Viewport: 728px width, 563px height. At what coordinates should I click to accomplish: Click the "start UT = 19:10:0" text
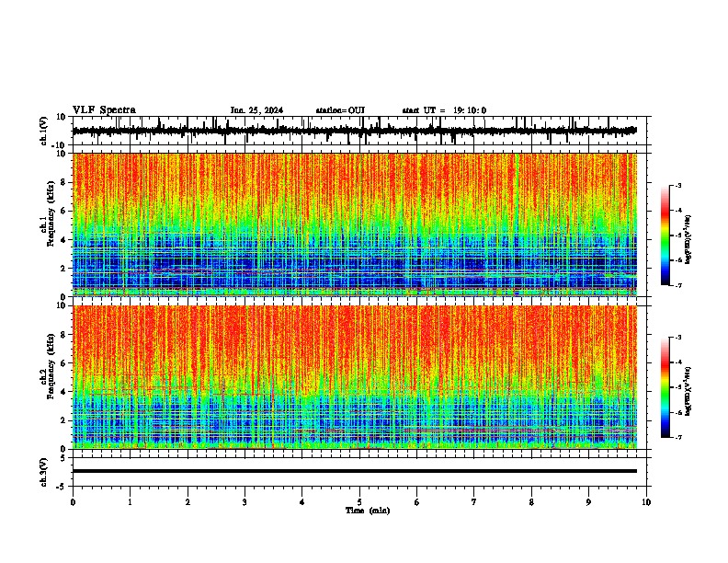coord(444,110)
